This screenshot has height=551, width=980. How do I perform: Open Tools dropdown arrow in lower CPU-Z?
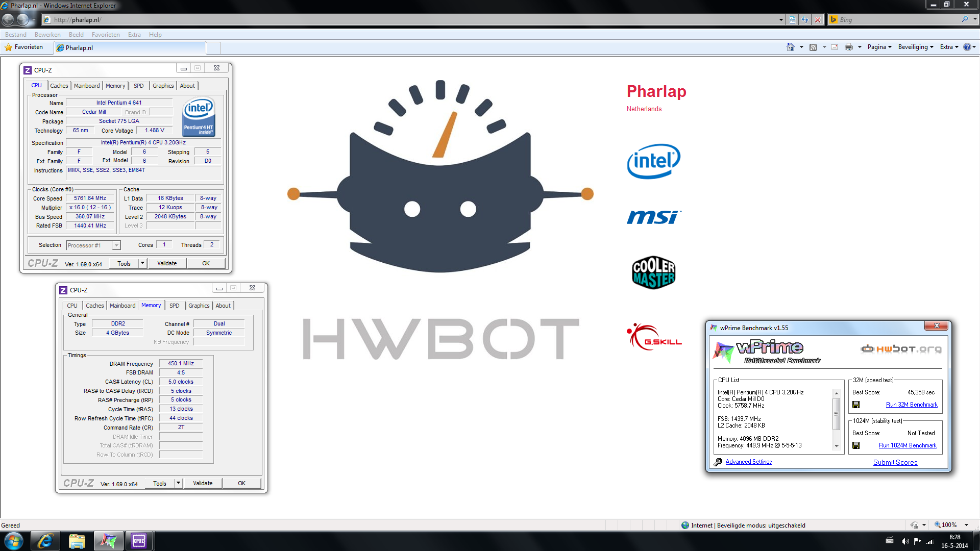178,483
